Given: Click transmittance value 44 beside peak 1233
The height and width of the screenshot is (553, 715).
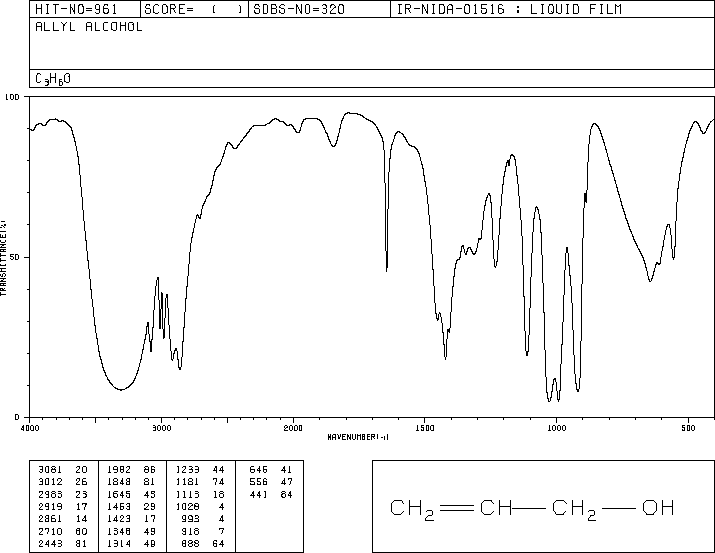Looking at the screenshot, I should pyautogui.click(x=218, y=470).
